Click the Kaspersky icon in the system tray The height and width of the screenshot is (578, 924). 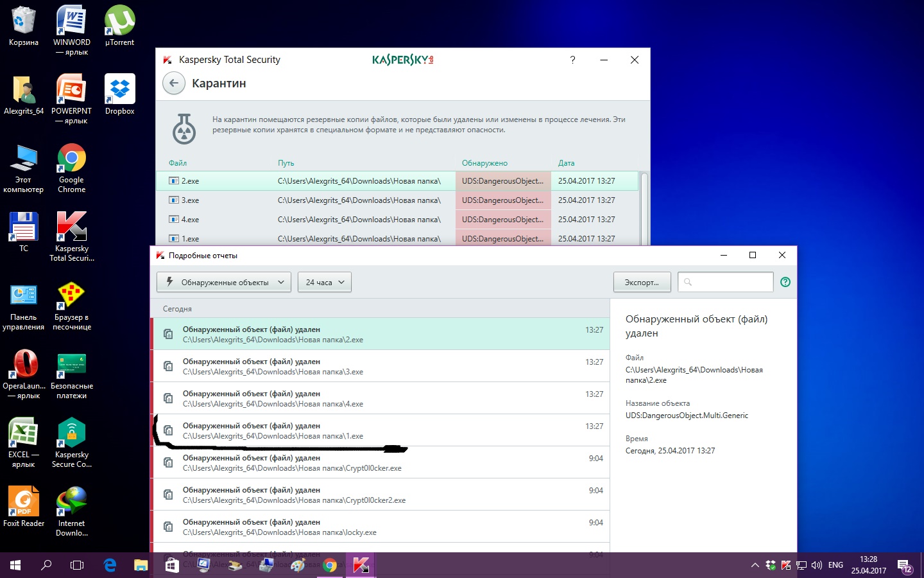pyautogui.click(x=786, y=565)
